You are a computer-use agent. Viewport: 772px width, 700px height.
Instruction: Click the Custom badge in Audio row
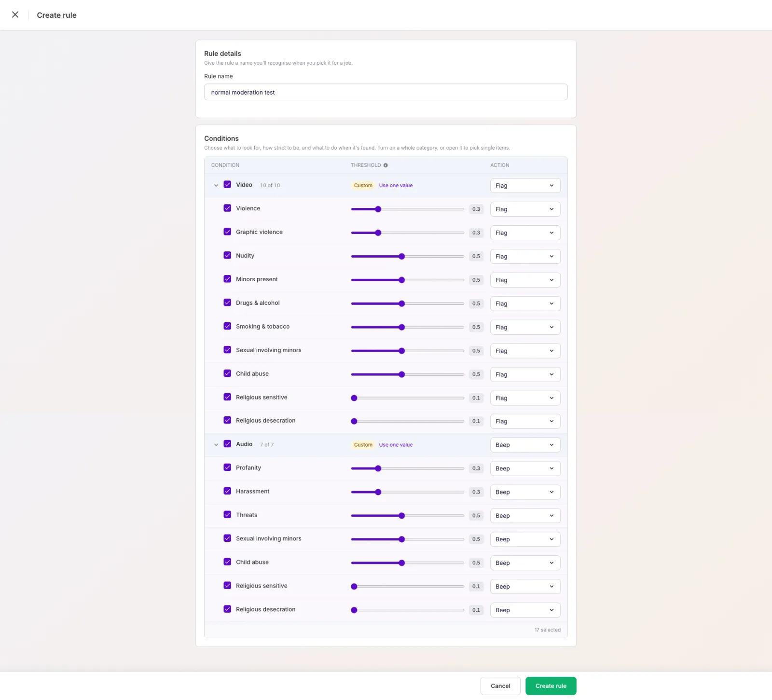click(363, 445)
